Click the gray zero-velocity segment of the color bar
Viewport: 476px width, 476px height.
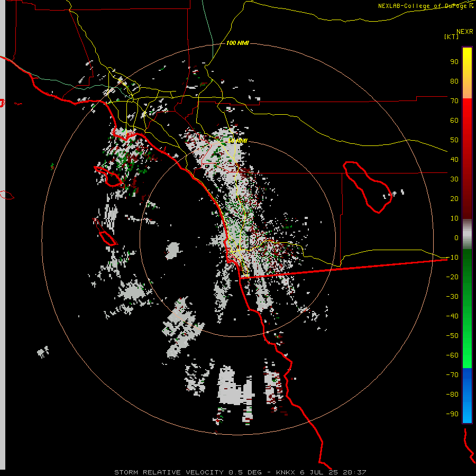click(x=467, y=234)
